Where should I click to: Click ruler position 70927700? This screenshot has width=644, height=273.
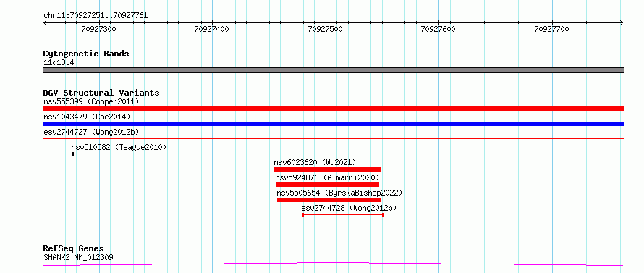click(x=551, y=29)
